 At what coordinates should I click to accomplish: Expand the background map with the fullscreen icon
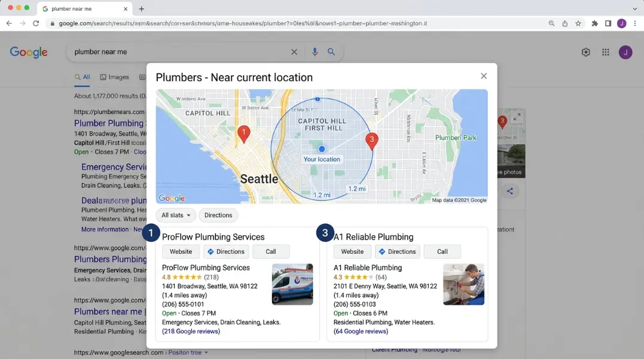[517, 117]
